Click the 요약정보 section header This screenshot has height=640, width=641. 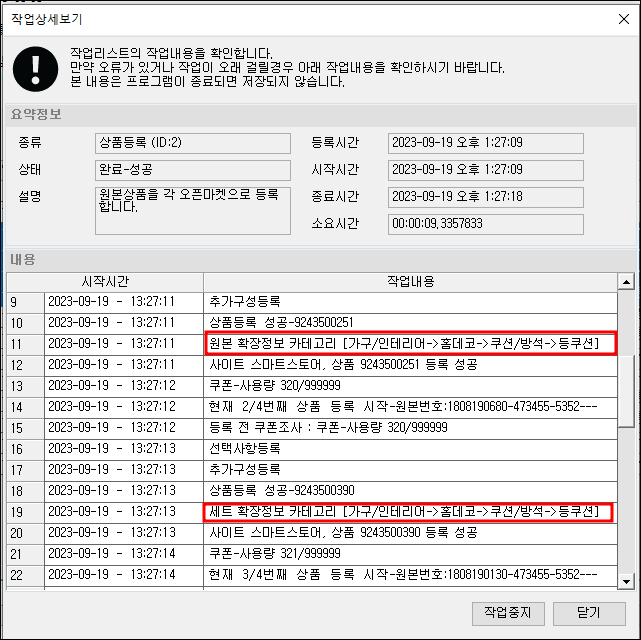(x=321, y=114)
